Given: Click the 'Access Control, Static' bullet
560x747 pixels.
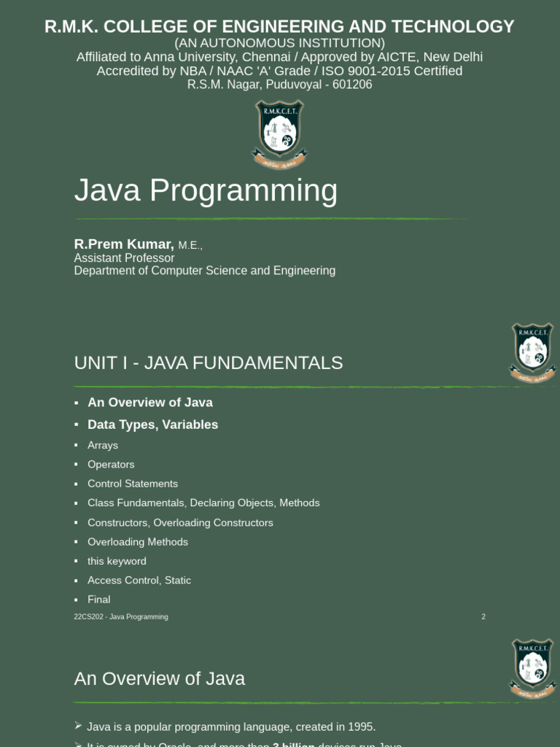Looking at the screenshot, I should [x=139, y=580].
